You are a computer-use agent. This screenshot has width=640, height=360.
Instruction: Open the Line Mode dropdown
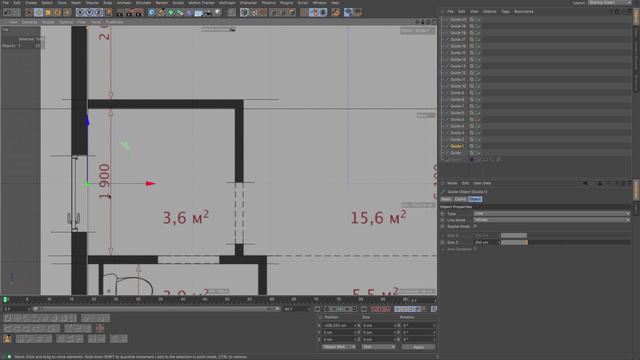[x=551, y=220]
